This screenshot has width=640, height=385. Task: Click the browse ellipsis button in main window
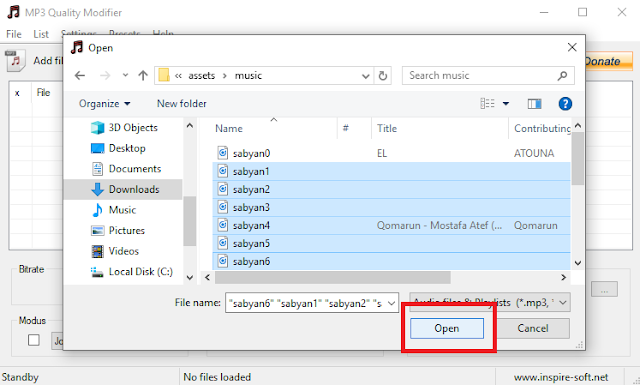click(604, 289)
